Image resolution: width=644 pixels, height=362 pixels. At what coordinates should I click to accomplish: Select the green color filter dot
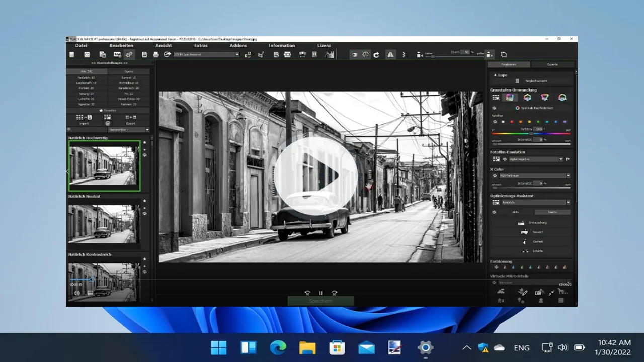pos(538,122)
